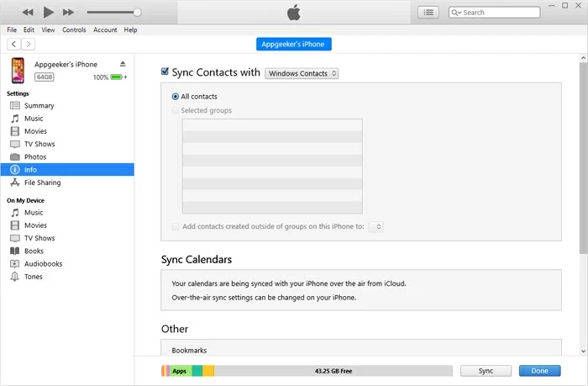
Task: Uncheck Sync Contacts with checkbox
Action: click(x=165, y=73)
